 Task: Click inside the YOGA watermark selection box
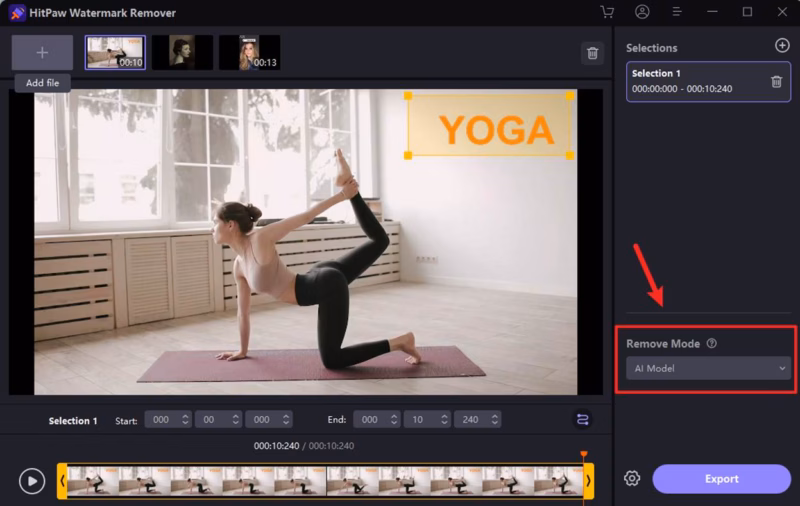pos(489,125)
